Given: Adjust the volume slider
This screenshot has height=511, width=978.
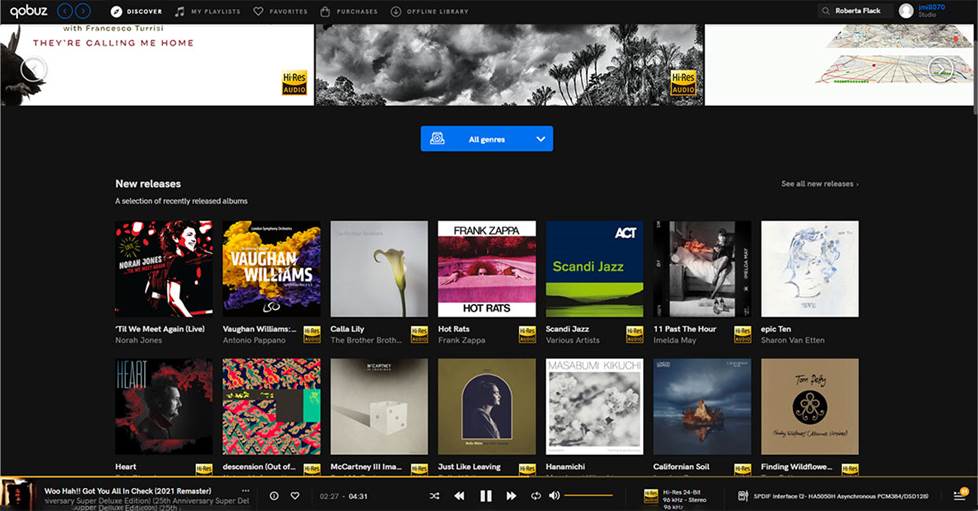Looking at the screenshot, I should coord(588,495).
